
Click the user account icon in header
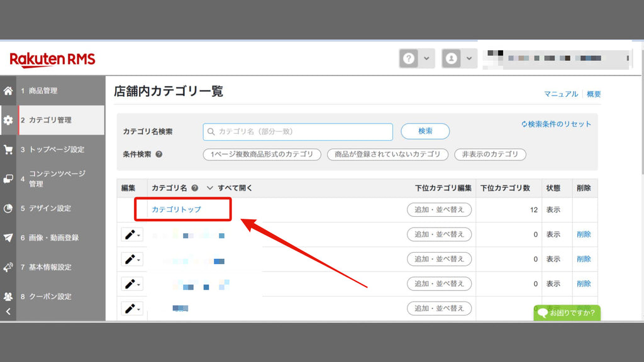tap(451, 58)
